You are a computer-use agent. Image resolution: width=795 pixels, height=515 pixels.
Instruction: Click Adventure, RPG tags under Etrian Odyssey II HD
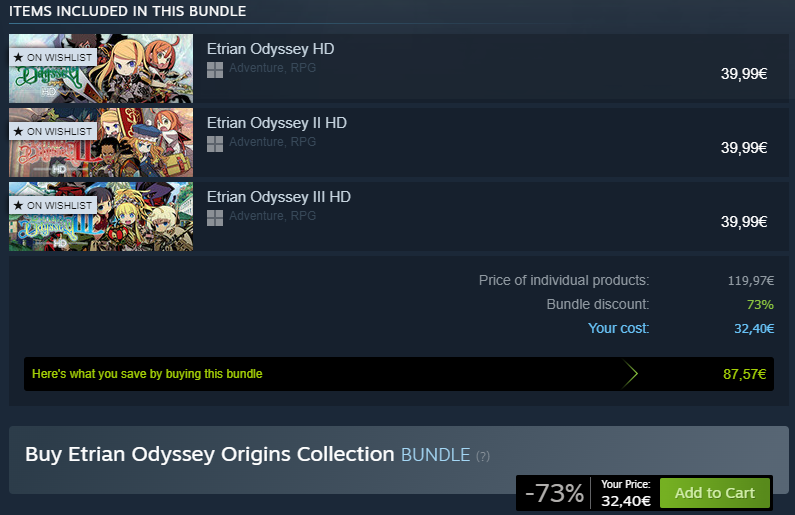tap(272, 142)
